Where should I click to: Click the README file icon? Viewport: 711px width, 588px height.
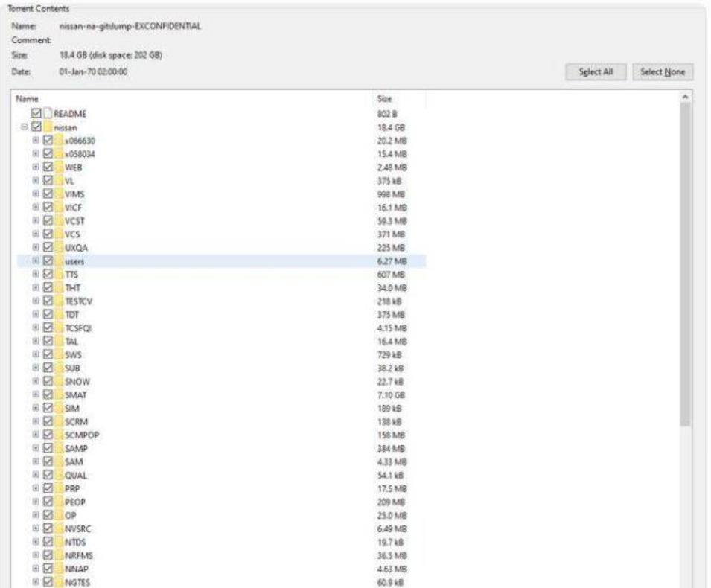tap(47, 113)
